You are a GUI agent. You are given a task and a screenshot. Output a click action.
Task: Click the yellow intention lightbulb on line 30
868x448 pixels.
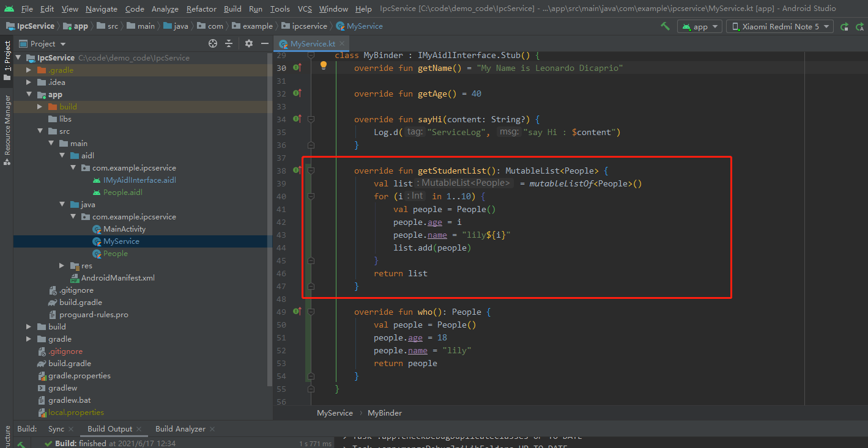[324, 67]
